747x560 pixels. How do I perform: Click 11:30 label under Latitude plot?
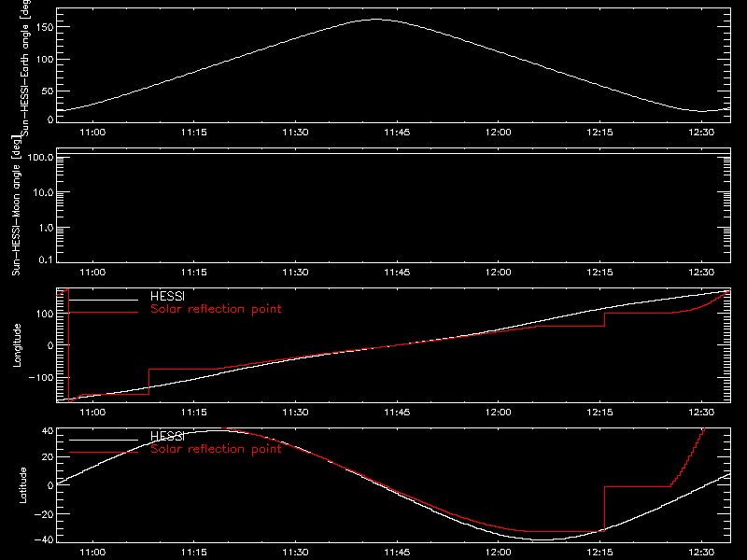(x=295, y=553)
